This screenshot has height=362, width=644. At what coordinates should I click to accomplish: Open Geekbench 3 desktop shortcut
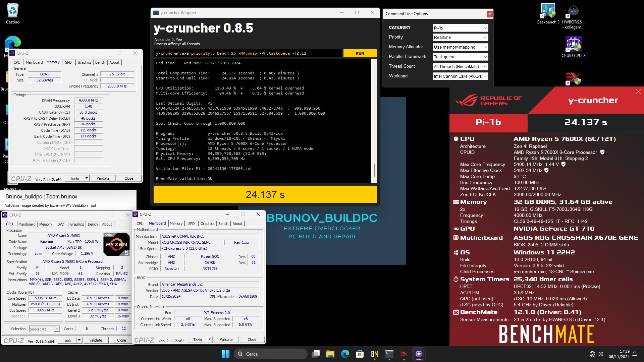(x=548, y=13)
